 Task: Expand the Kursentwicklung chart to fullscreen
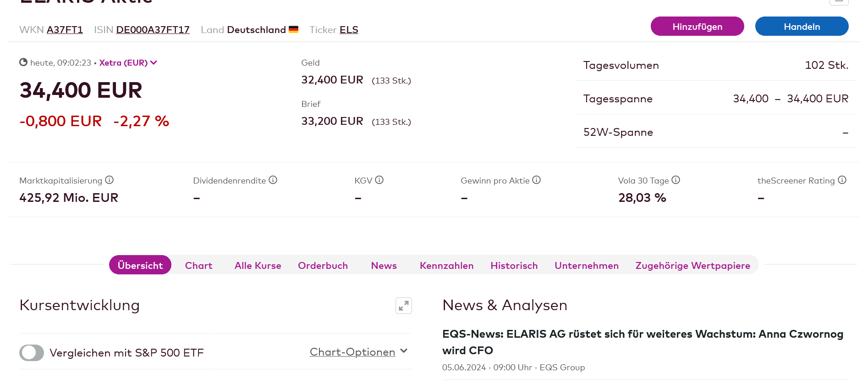click(403, 306)
